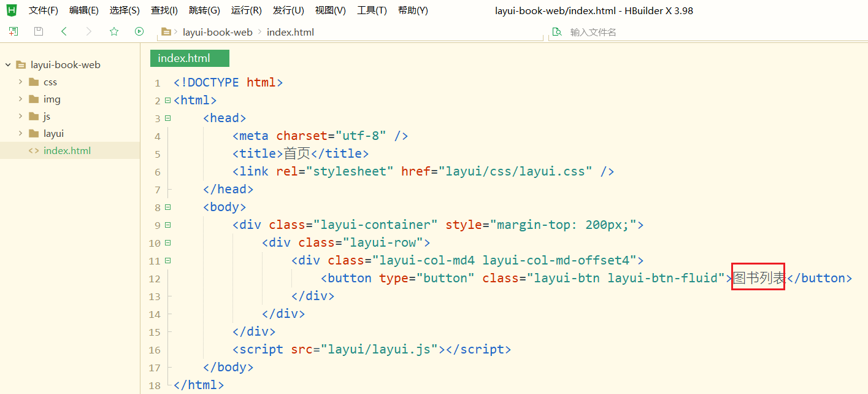Viewport: 868px width, 394px height.
Task: Click "layui-btn layui-btn-fluid" class value
Action: (x=626, y=278)
